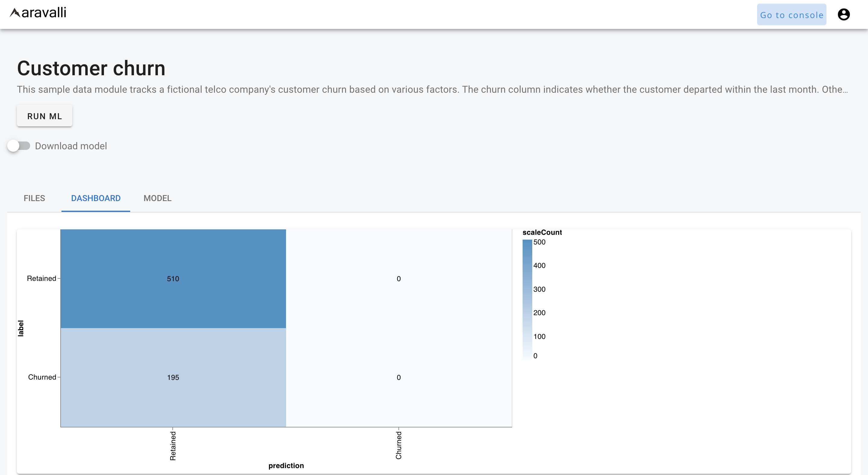The height and width of the screenshot is (475, 868).
Task: Toggle the Download model switch
Action: point(19,146)
